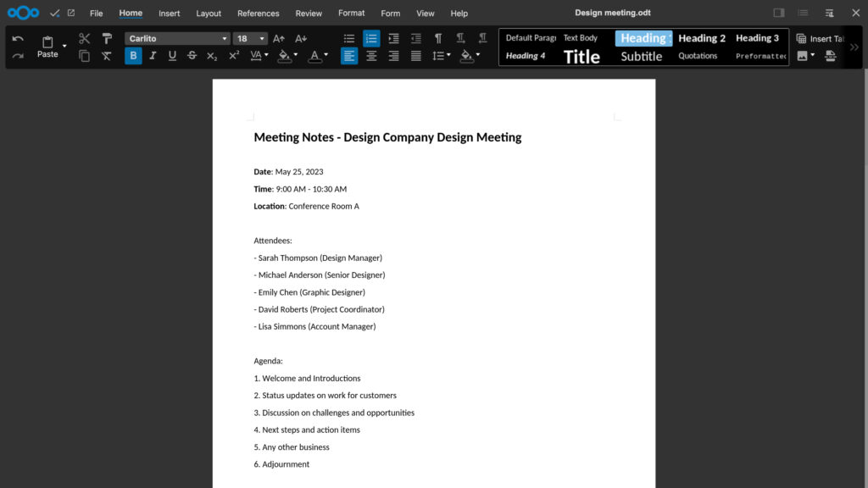
Task: Align paragraph to the right
Action: 393,56
